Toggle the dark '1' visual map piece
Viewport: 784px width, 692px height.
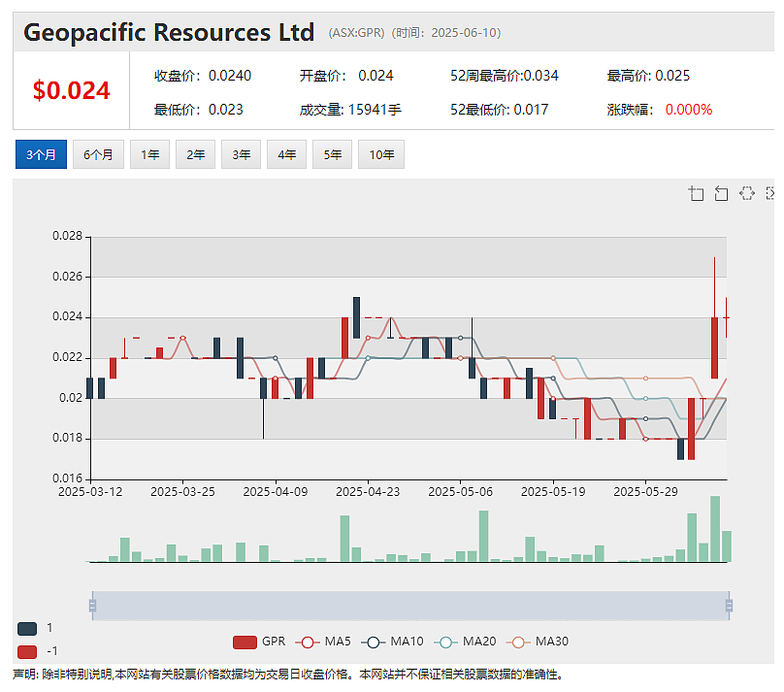(27, 629)
